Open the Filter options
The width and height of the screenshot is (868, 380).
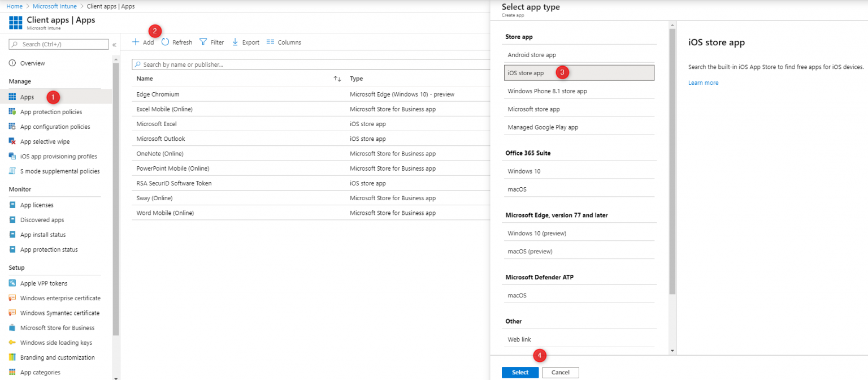pos(211,42)
